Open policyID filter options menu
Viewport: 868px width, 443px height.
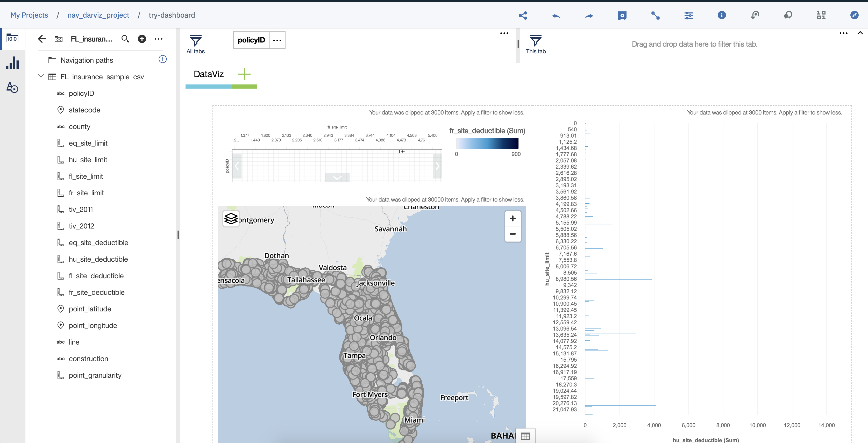(x=277, y=40)
